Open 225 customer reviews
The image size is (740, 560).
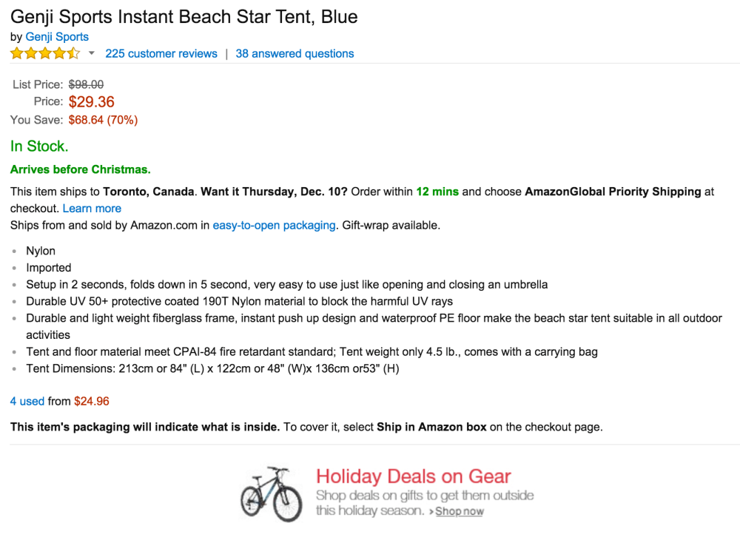[x=161, y=53]
